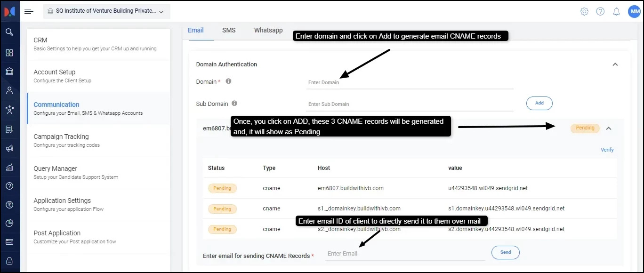Click the search icon in left sidebar

pos(9,32)
